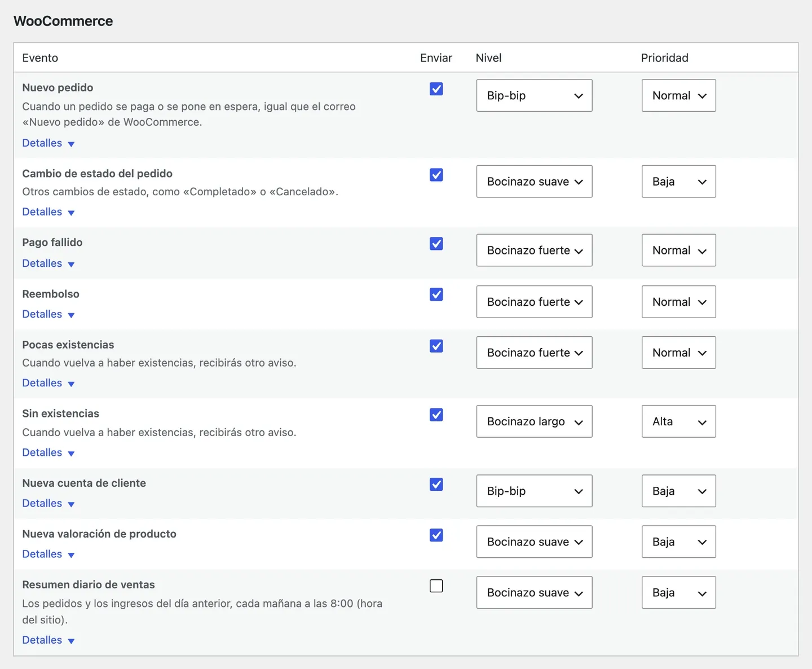
Task: Open Prioridad dropdown for Reembolso
Action: click(678, 302)
